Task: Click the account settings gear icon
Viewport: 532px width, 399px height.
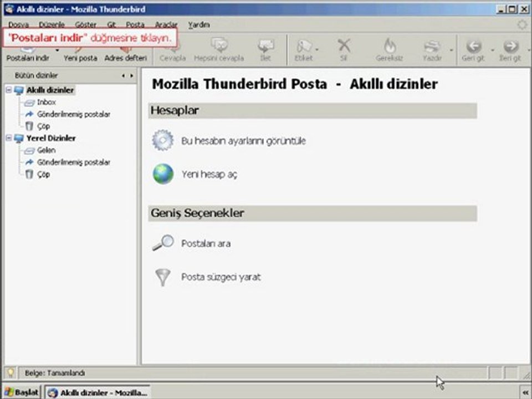Action: pyautogui.click(x=163, y=140)
